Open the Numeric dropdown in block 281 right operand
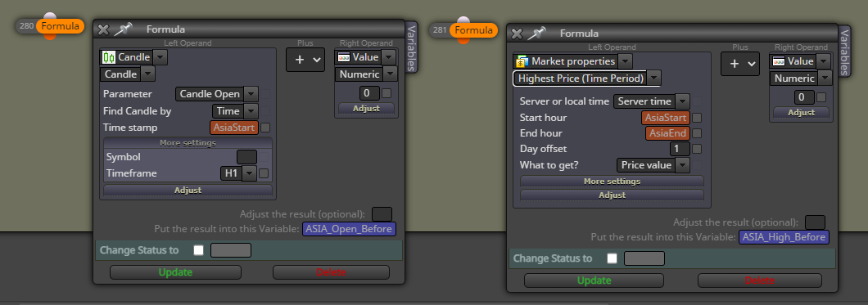 click(825, 78)
